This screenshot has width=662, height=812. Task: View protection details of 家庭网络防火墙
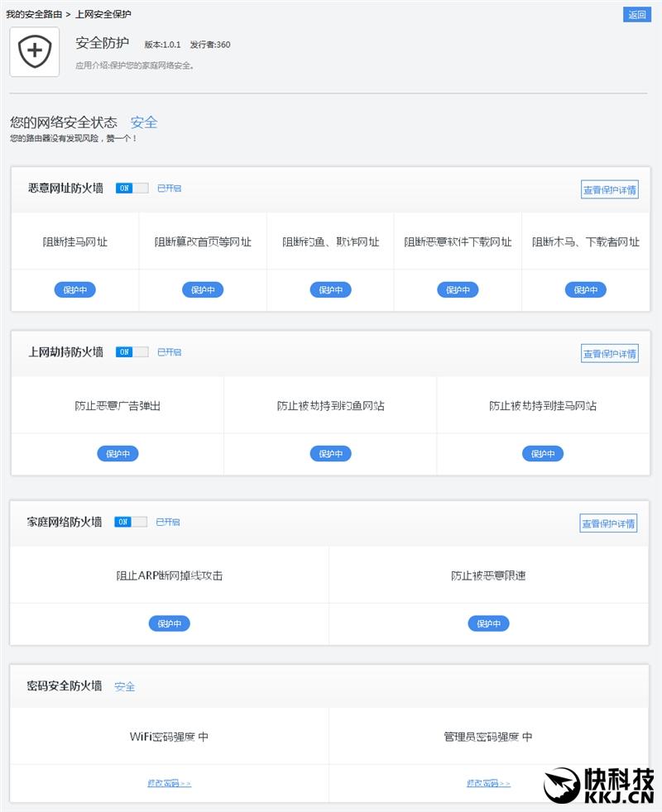point(608,523)
